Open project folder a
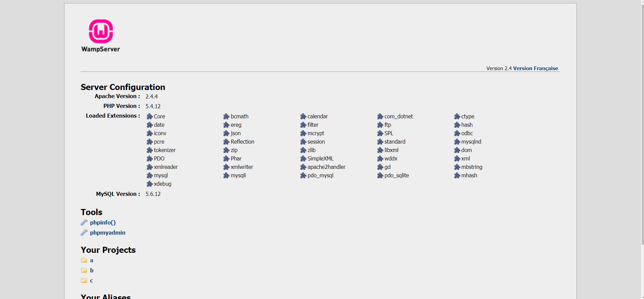The height and width of the screenshot is (299, 644). (x=91, y=260)
